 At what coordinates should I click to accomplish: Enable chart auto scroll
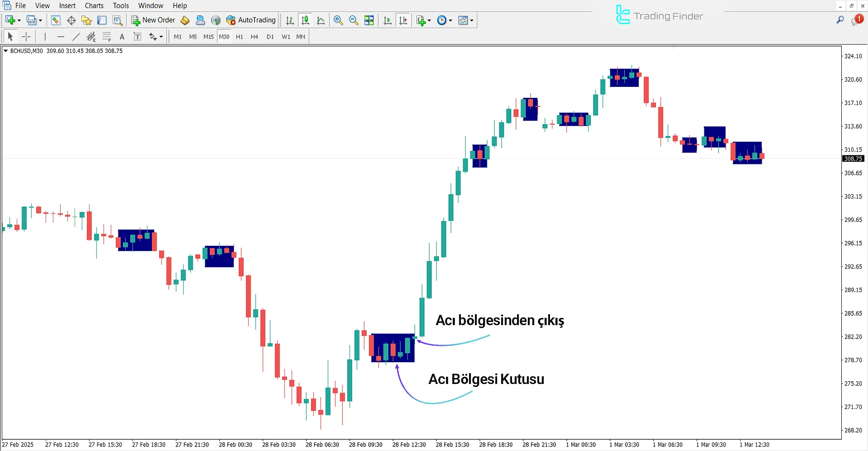point(387,20)
